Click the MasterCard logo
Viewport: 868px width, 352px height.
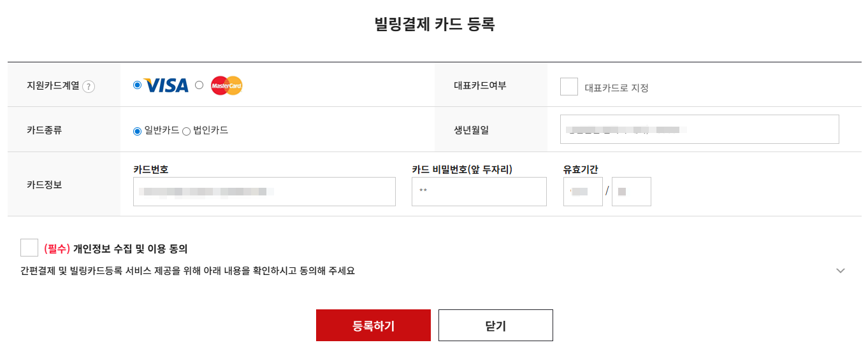[227, 85]
